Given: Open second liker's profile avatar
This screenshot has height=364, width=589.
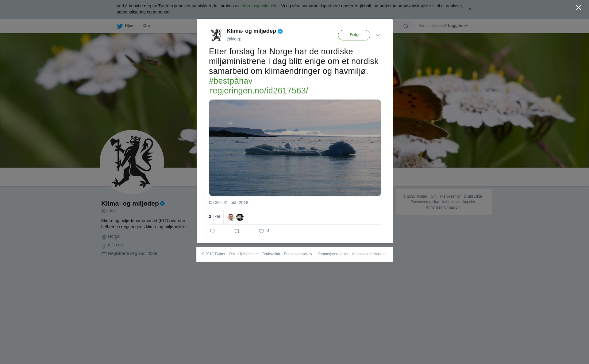Looking at the screenshot, I should (240, 217).
